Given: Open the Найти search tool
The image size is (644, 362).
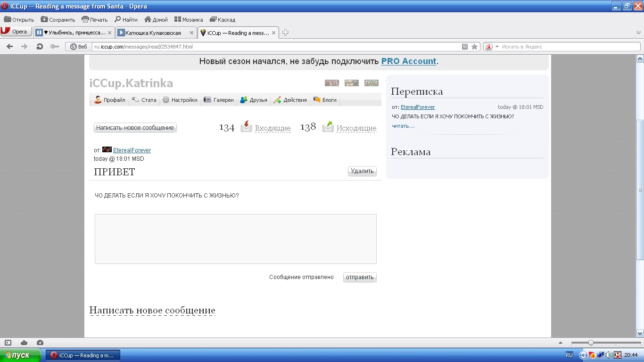Looking at the screenshot, I should [x=126, y=20].
